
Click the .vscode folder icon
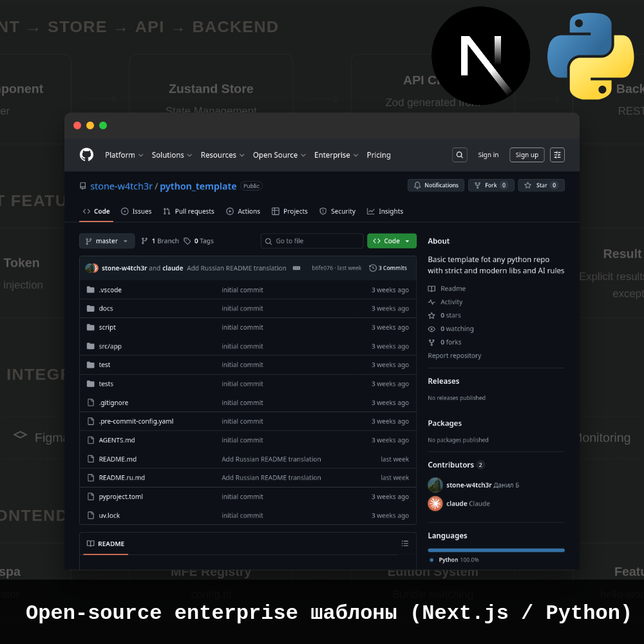click(91, 290)
